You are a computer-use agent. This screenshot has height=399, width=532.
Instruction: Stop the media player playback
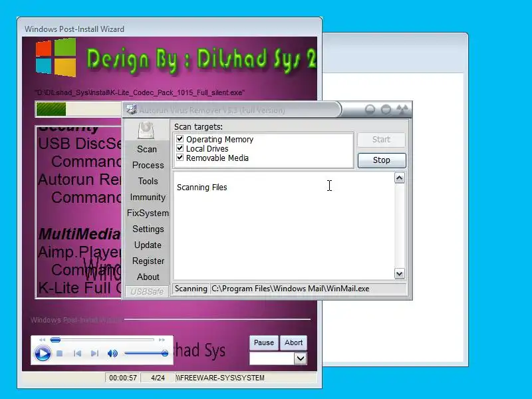click(60, 354)
